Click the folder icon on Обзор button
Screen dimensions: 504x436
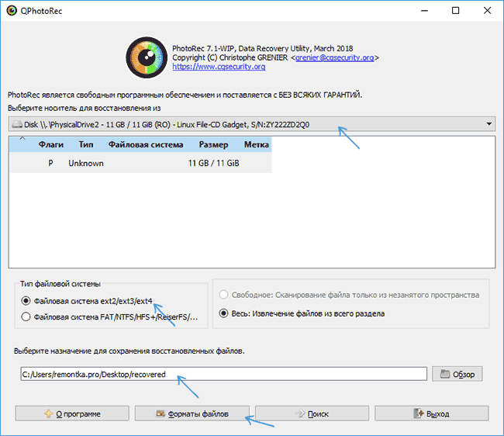pos(445,374)
